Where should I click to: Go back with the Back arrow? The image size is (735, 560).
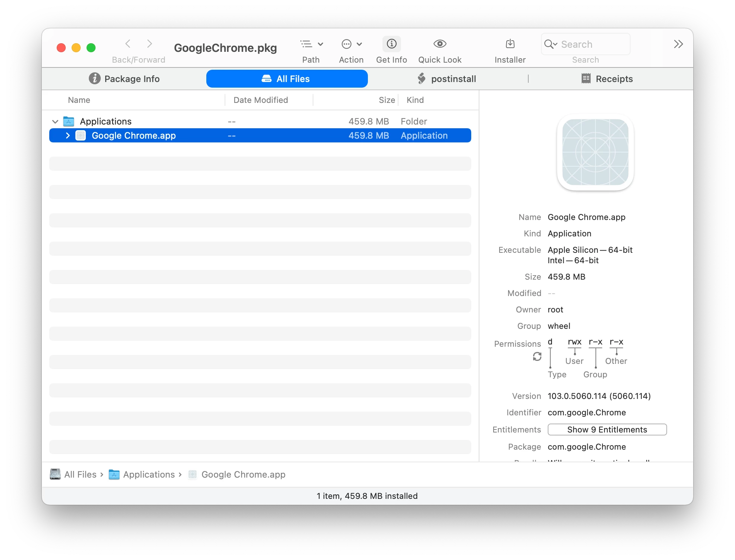128,44
